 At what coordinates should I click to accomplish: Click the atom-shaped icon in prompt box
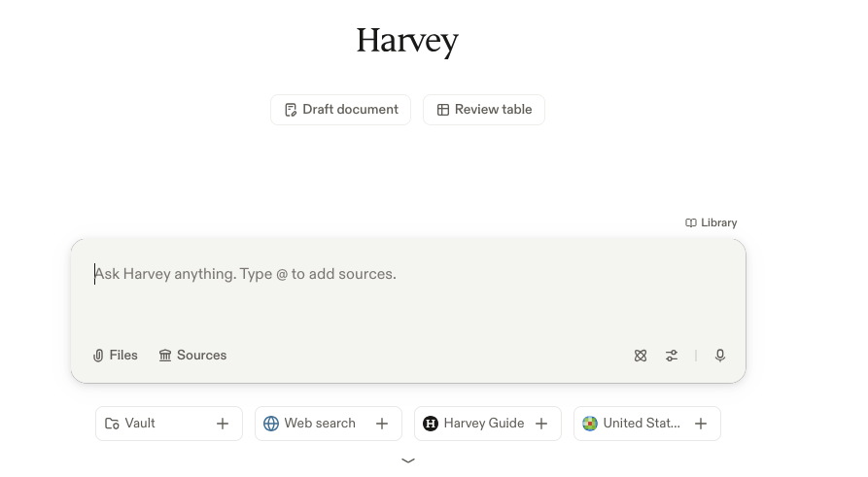[x=641, y=356]
